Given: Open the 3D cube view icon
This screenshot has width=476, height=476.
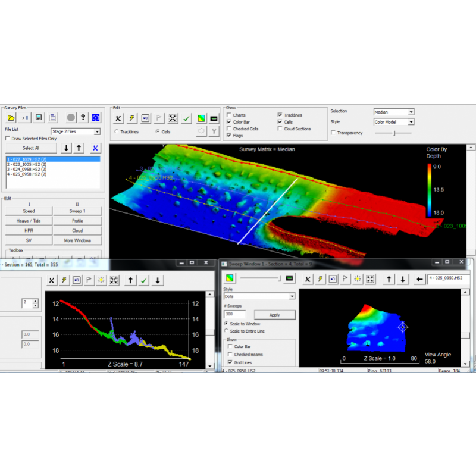Looking at the screenshot, I should pyautogui.click(x=96, y=117).
